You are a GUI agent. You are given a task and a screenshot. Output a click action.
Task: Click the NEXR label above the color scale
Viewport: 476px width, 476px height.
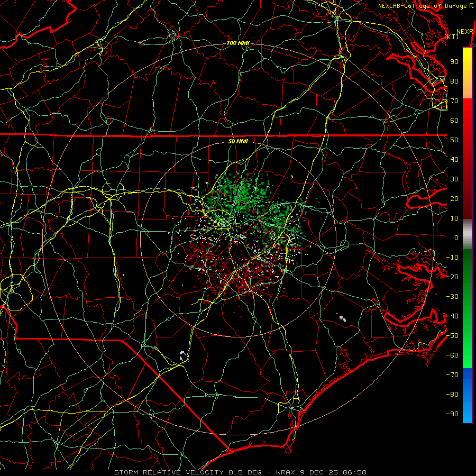[x=465, y=32]
